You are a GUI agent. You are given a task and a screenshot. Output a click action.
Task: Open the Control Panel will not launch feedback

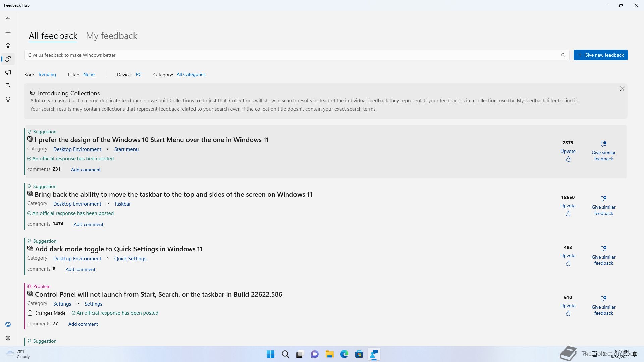click(158, 294)
